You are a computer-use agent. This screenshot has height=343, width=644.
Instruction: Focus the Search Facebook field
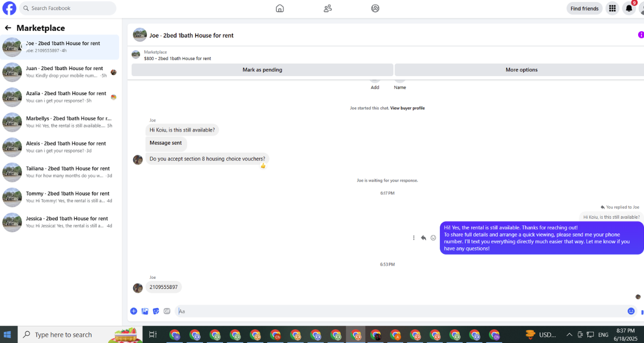click(67, 8)
